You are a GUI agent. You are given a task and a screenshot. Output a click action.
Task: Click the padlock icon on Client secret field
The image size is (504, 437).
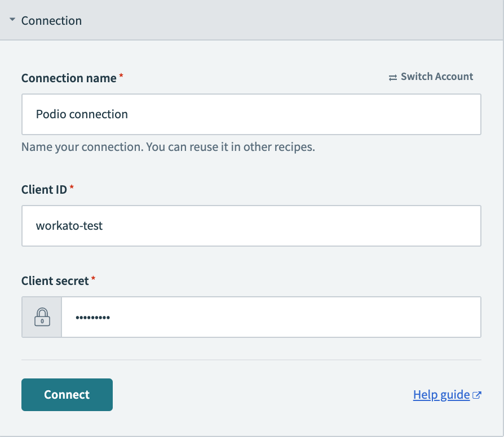click(41, 316)
